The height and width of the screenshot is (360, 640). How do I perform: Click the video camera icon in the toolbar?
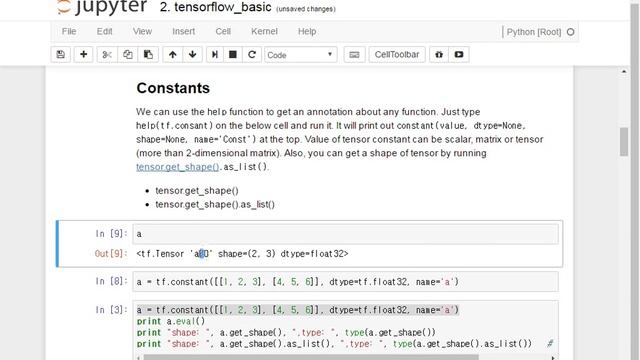click(x=459, y=54)
